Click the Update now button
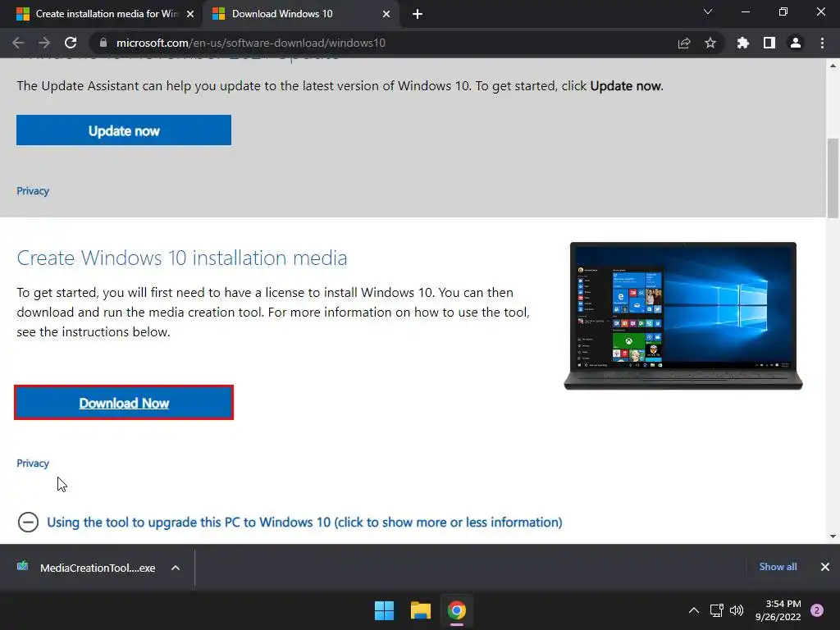 pyautogui.click(x=124, y=130)
